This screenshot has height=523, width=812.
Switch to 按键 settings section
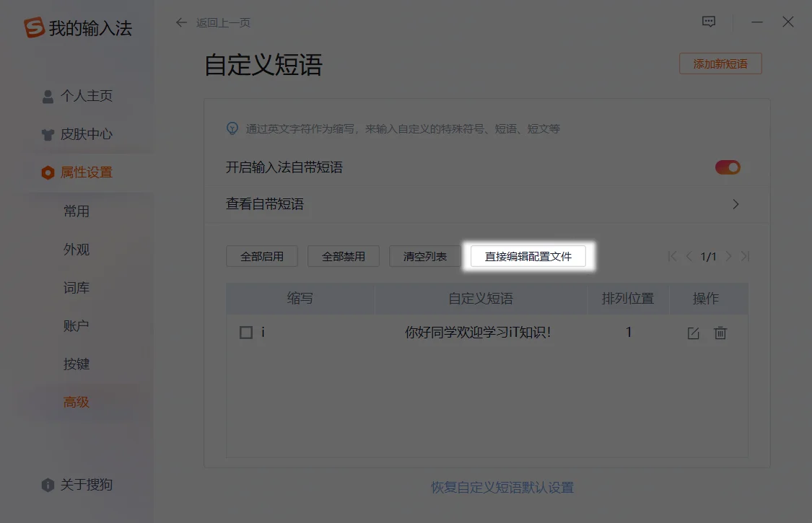click(x=77, y=364)
